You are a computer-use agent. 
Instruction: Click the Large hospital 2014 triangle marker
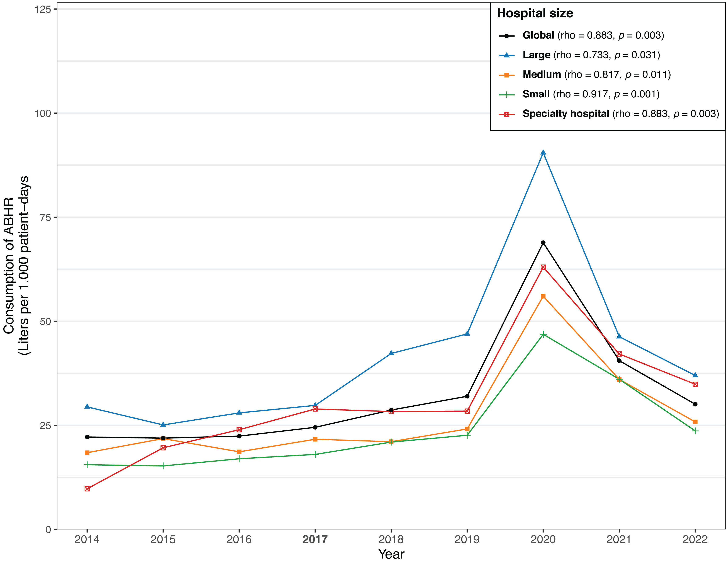pos(87,407)
